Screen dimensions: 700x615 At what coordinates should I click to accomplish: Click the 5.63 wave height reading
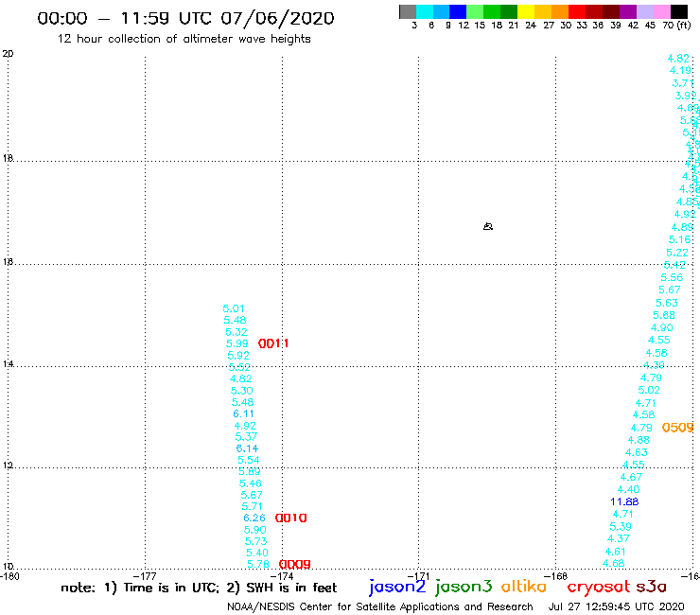pyautogui.click(x=667, y=303)
